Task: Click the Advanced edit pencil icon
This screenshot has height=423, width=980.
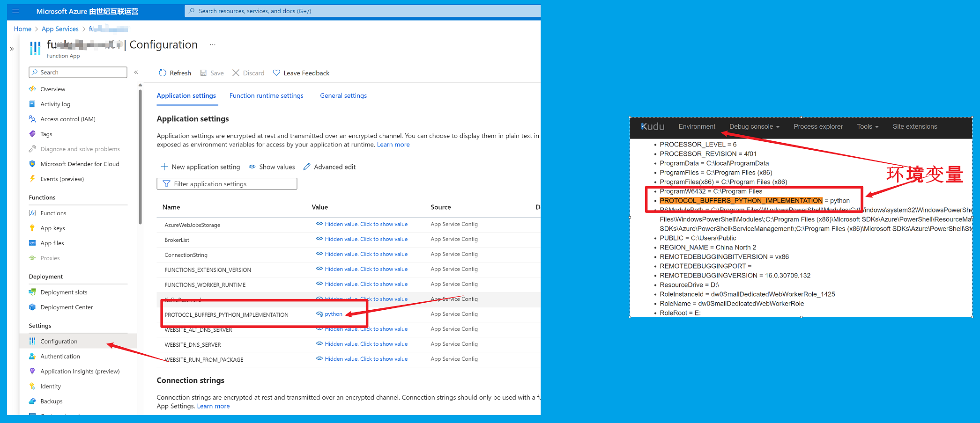Action: (x=307, y=167)
